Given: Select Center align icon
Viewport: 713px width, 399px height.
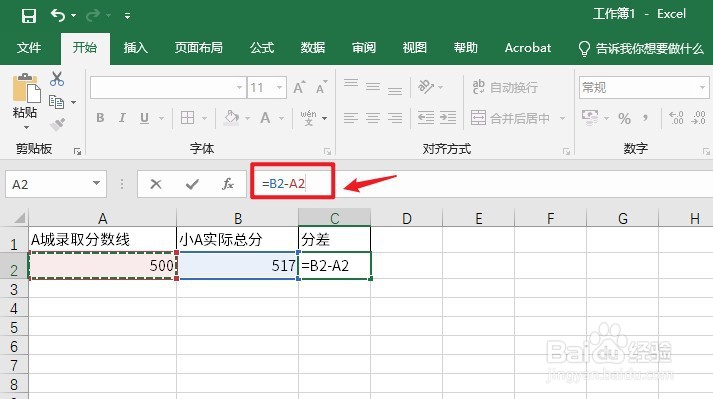Looking at the screenshot, I should (x=373, y=118).
